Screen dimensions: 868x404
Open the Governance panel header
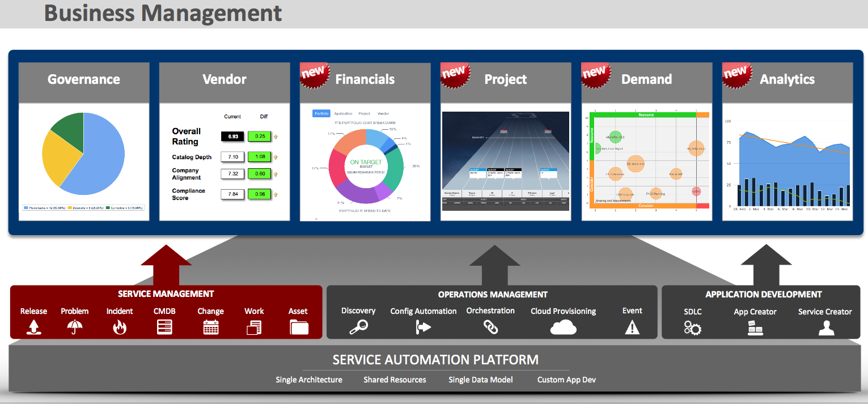pos(84,80)
